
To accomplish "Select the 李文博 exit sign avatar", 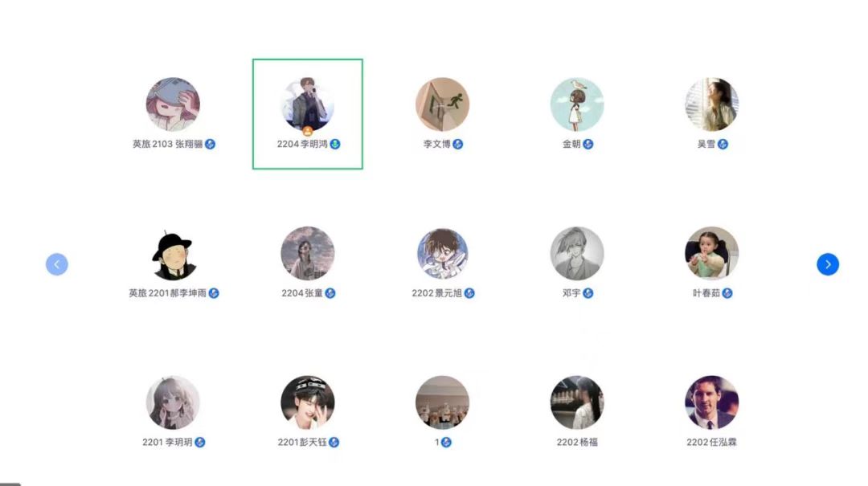I will tap(442, 104).
